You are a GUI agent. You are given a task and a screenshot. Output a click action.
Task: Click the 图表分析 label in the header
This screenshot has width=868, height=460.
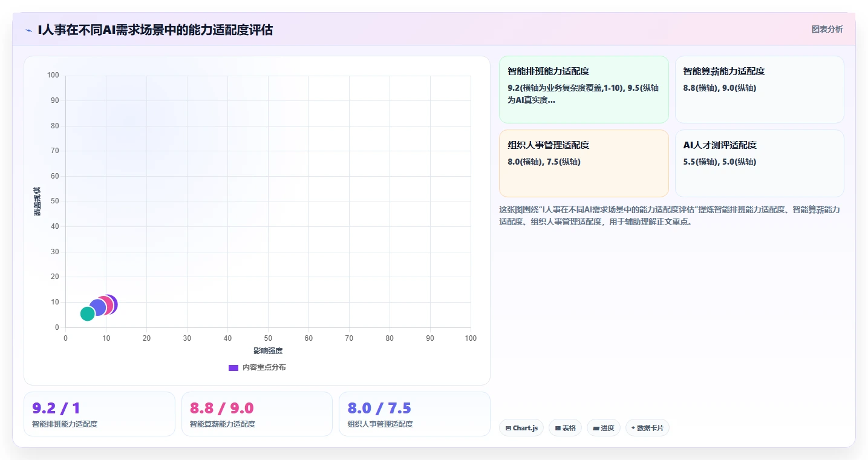click(x=827, y=29)
